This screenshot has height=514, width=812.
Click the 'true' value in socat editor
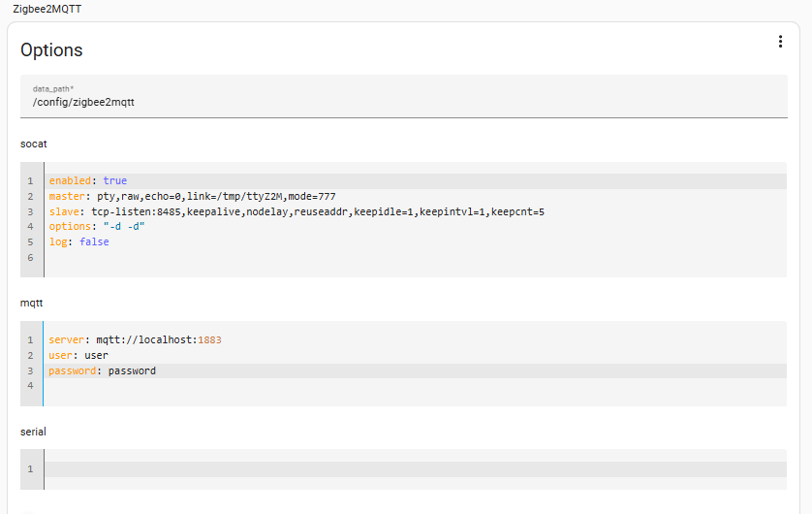[114, 180]
